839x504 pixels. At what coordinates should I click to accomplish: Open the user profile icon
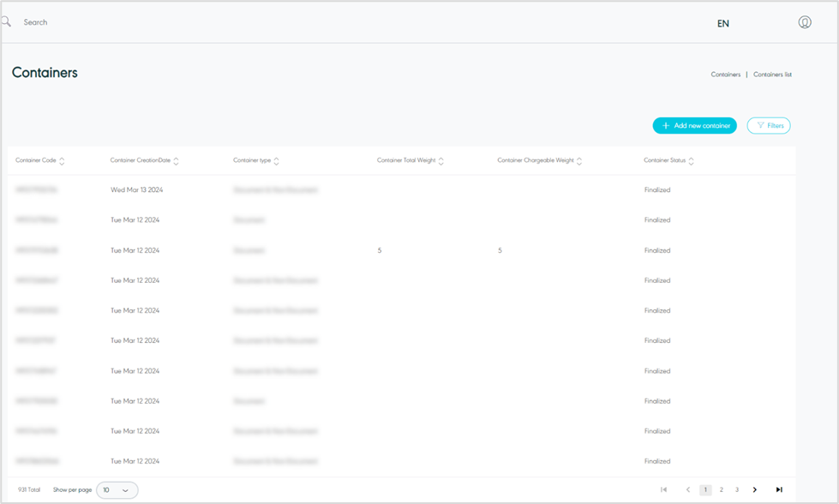(x=804, y=22)
